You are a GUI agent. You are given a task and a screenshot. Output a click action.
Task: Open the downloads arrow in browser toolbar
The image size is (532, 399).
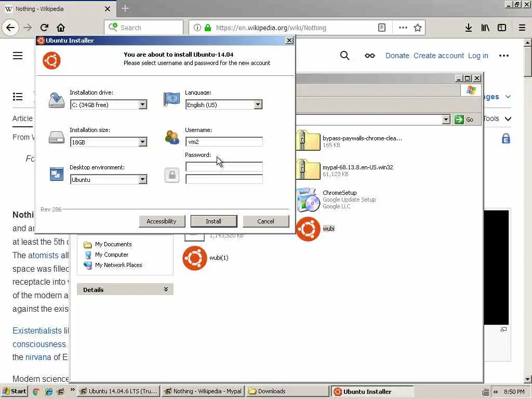(x=469, y=28)
